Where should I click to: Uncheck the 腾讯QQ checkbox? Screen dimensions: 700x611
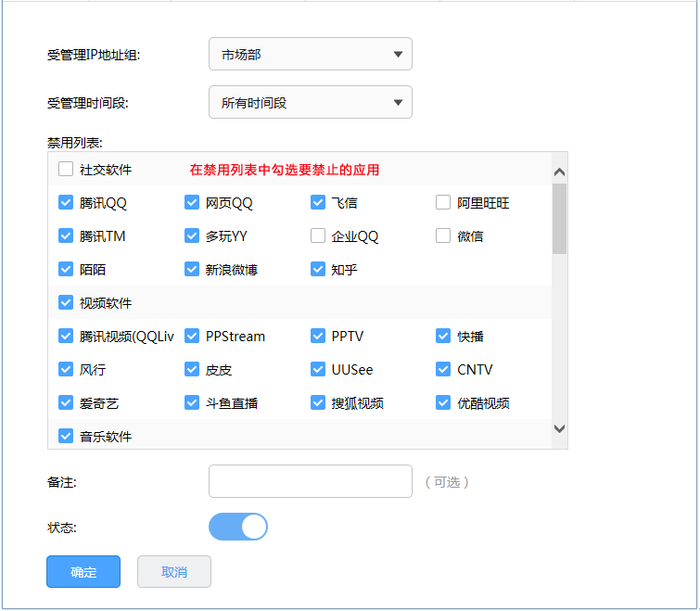click(x=66, y=203)
